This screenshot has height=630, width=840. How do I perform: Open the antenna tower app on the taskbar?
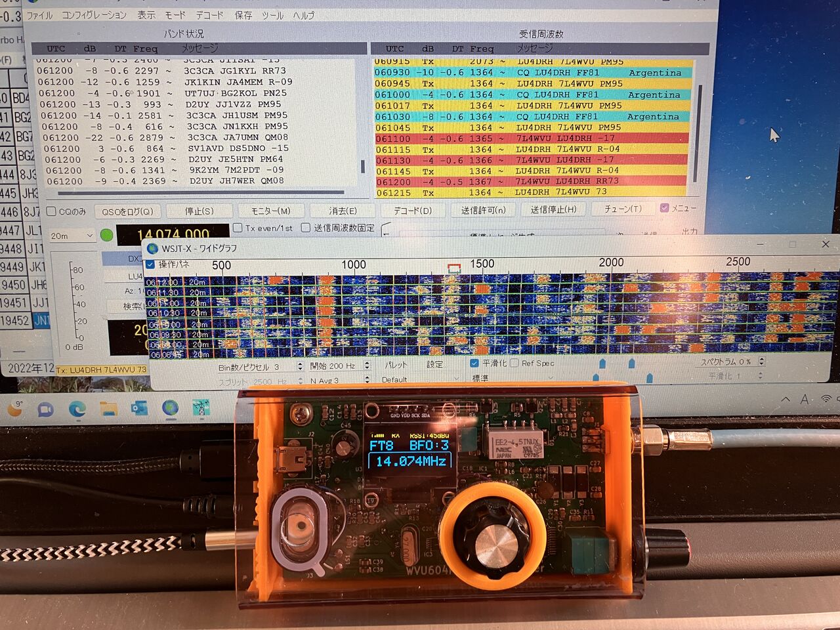point(201,408)
